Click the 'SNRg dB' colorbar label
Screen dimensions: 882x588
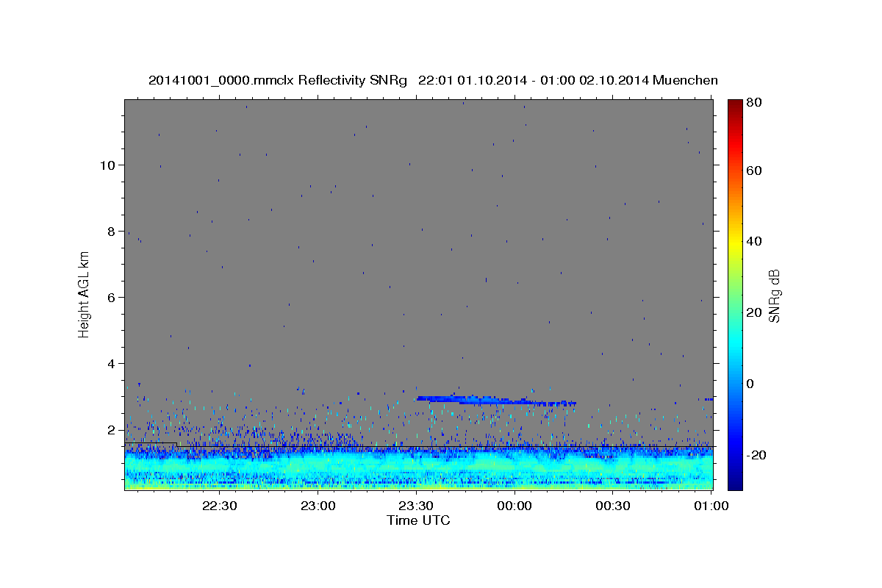(774, 296)
